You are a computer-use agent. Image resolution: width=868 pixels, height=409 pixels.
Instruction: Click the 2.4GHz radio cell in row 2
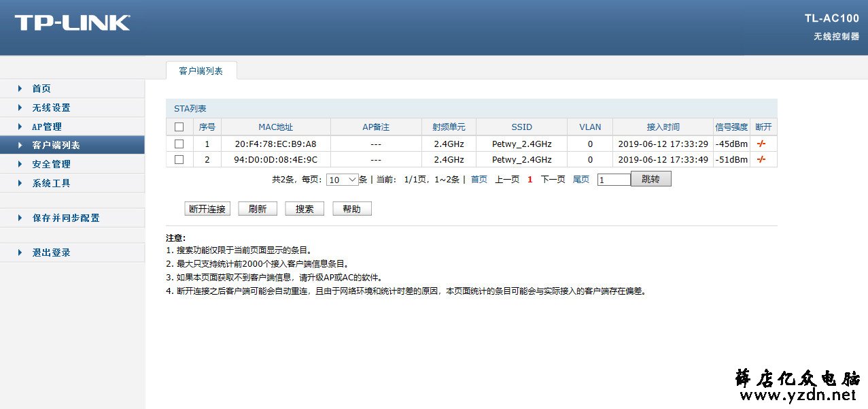coord(449,159)
